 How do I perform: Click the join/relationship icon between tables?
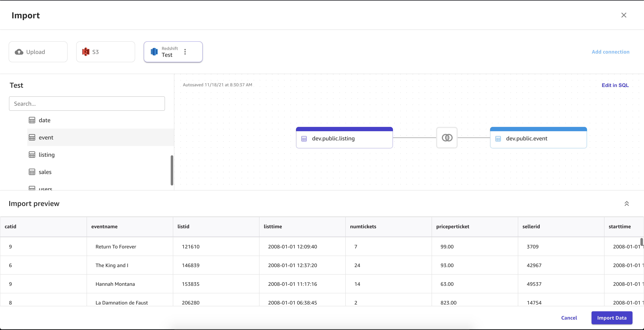click(447, 138)
